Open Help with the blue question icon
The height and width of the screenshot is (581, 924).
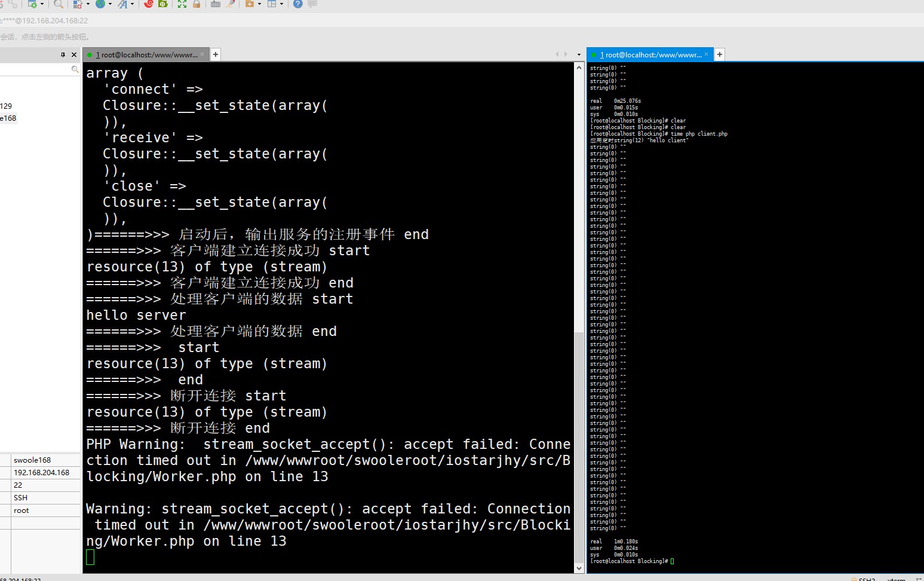click(297, 4)
